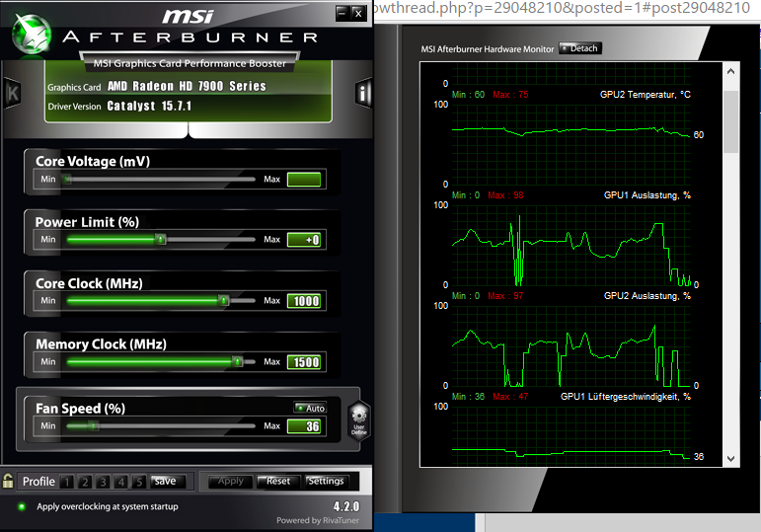This screenshot has height=532, width=761.
Task: Click the hardware monitor scroll down arrow
Action: click(x=731, y=459)
